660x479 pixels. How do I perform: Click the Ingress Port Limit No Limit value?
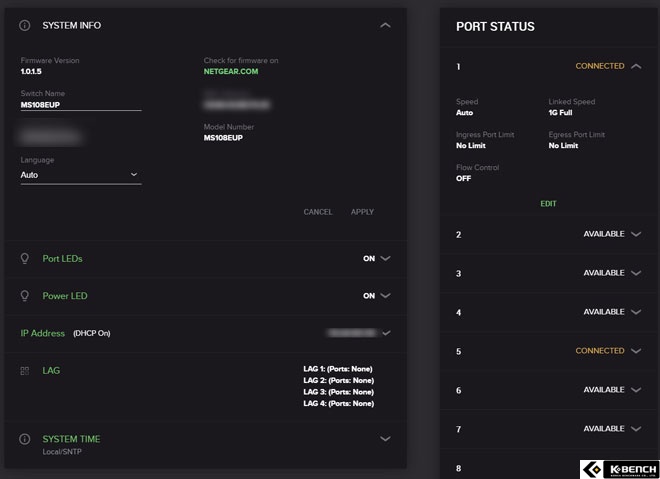tap(471, 146)
